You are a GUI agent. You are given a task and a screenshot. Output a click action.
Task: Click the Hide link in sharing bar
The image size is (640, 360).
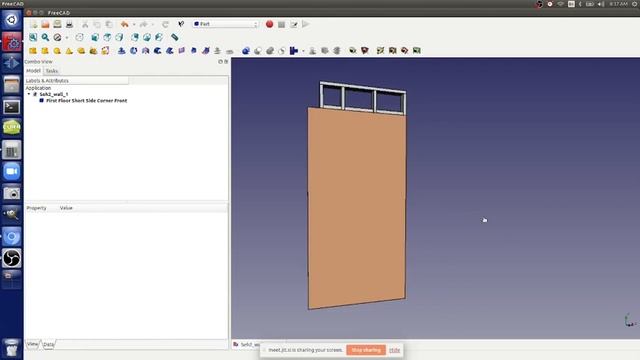coord(394,350)
